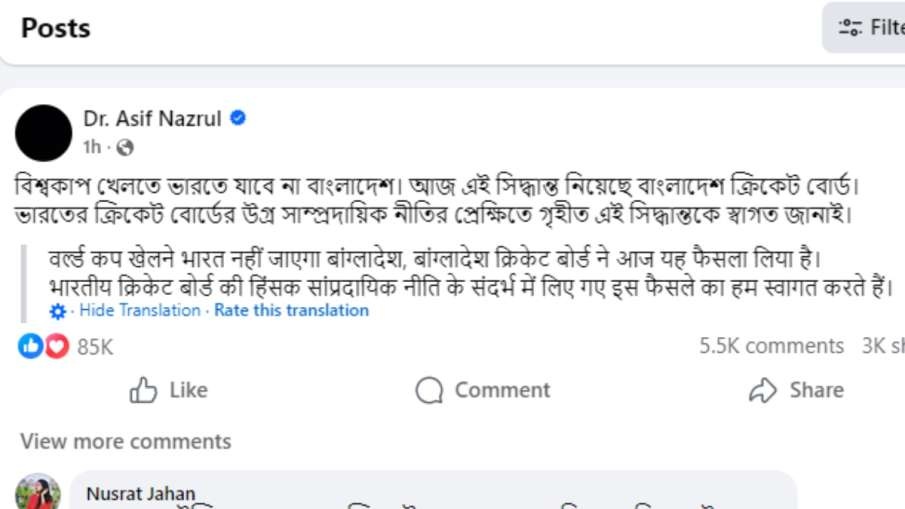Open the 85K reactions list
This screenshot has width=905, height=509.
95,346
